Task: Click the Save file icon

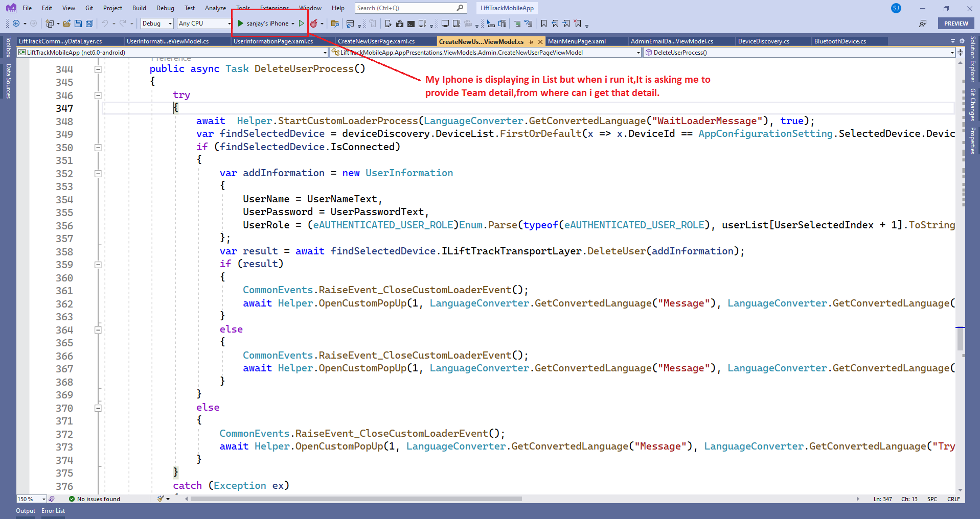Action: coord(78,23)
